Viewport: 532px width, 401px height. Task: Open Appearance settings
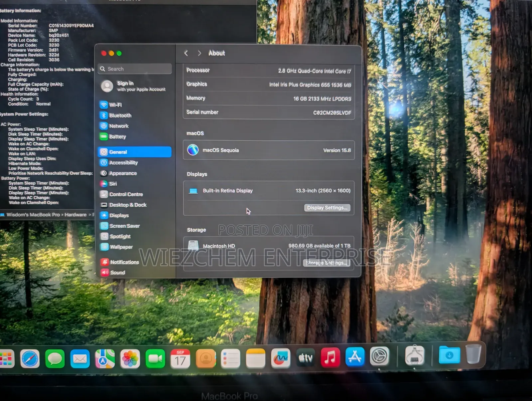point(135,173)
